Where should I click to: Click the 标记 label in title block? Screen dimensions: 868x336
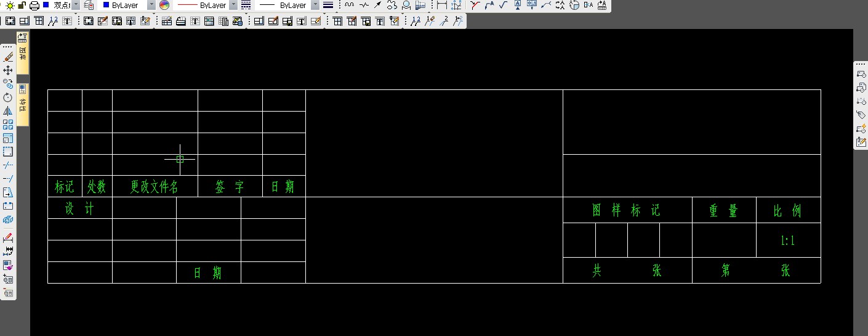click(64, 187)
